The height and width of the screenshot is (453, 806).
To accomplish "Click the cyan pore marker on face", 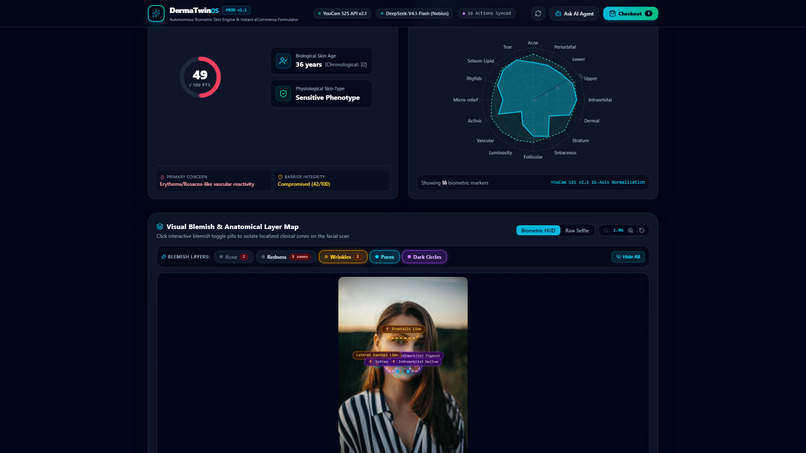I will pos(397,371).
